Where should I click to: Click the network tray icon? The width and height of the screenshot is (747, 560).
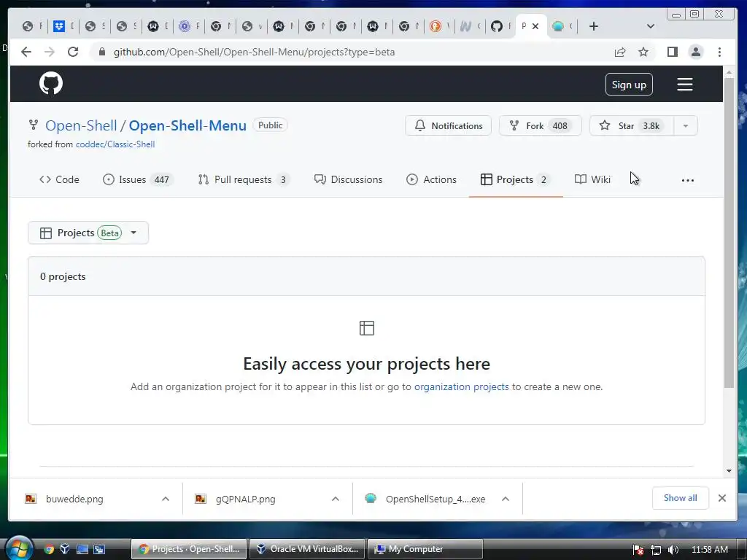[x=656, y=550]
